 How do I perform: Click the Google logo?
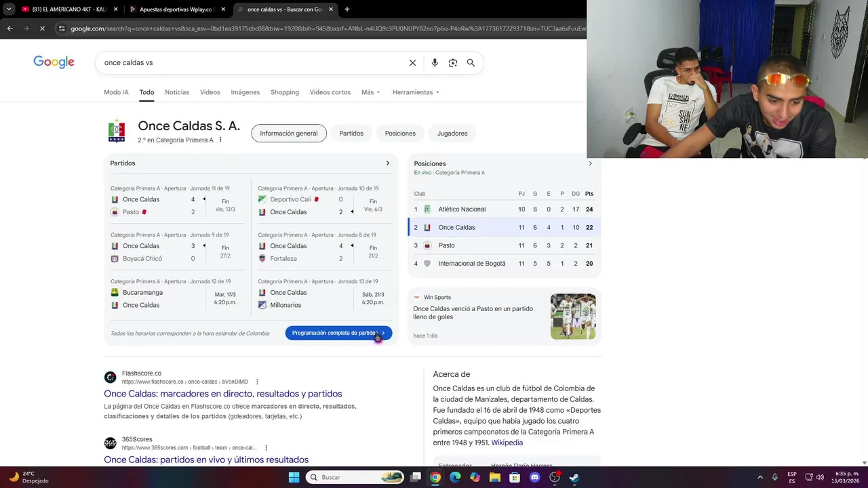[54, 62]
